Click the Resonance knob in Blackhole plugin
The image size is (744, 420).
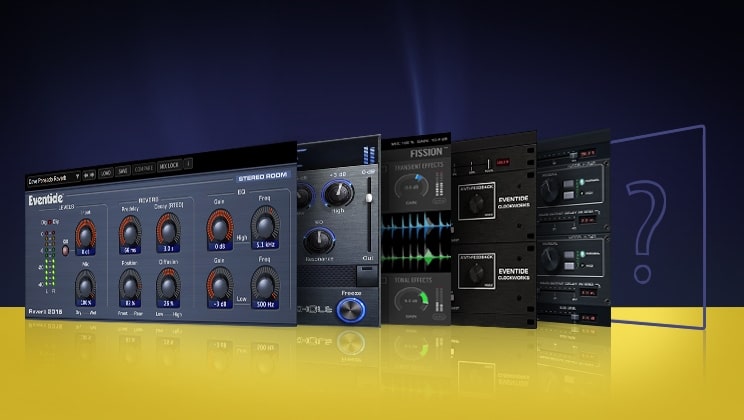pos(319,240)
